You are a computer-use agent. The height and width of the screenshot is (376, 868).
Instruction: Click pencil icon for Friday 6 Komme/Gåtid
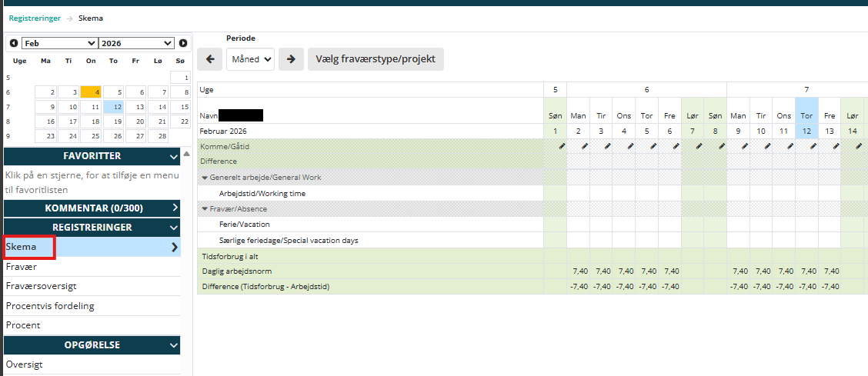coord(675,146)
